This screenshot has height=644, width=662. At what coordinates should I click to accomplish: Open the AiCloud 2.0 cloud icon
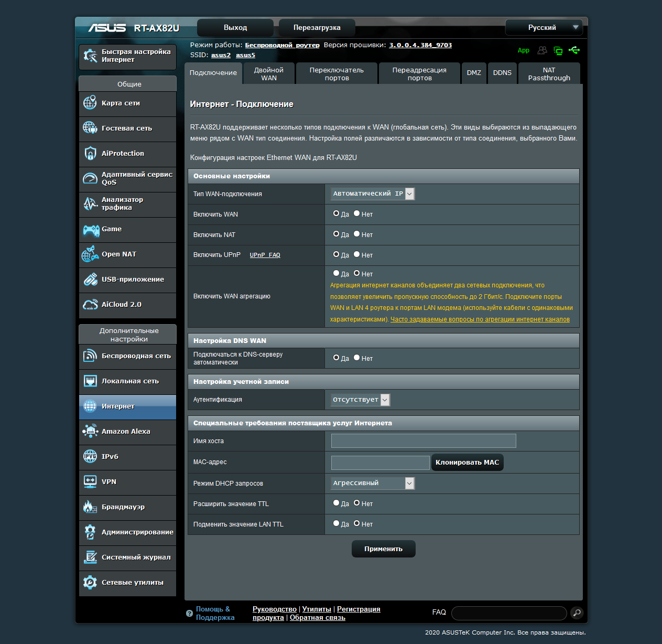click(90, 304)
